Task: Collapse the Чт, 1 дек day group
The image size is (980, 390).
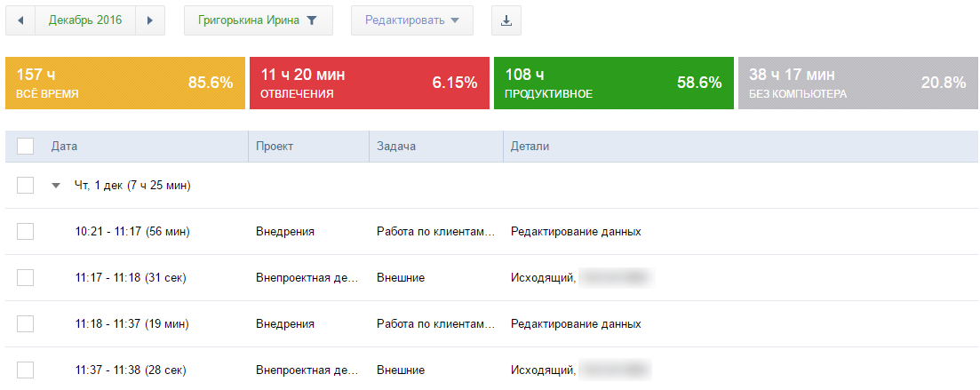Action: (x=57, y=186)
